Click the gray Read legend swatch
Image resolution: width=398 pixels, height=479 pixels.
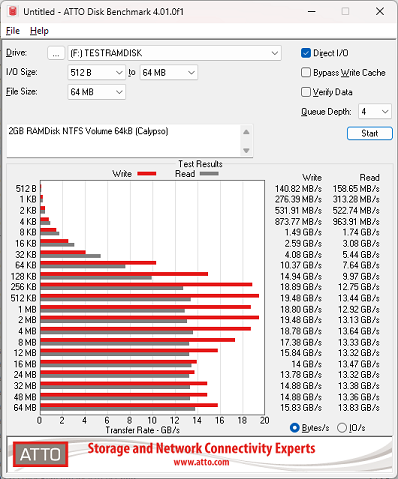[x=209, y=173]
